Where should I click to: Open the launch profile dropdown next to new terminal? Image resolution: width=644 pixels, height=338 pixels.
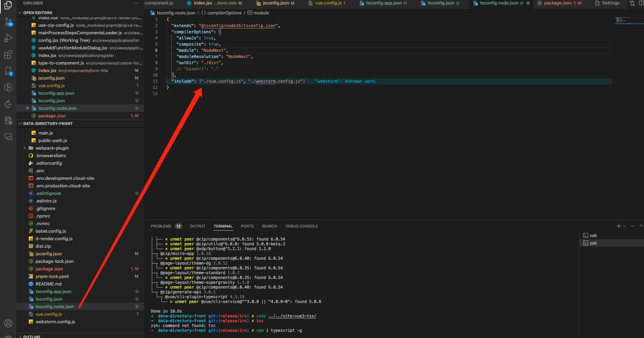pos(624,226)
